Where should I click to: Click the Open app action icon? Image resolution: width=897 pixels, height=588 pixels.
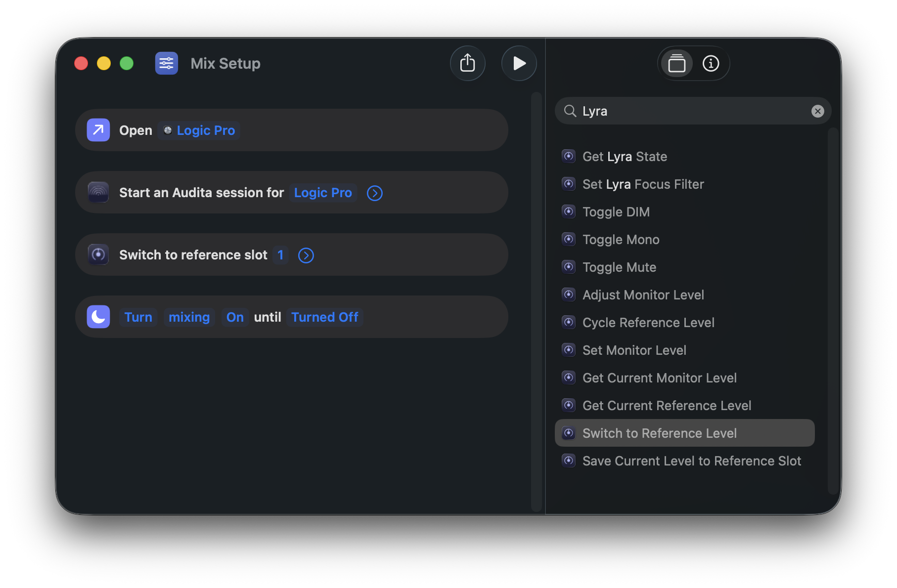point(98,130)
